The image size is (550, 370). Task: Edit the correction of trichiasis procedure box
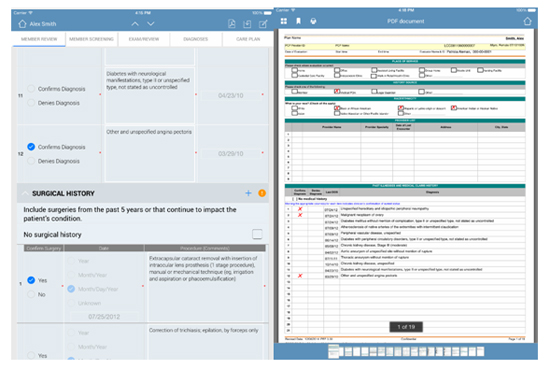(205, 342)
